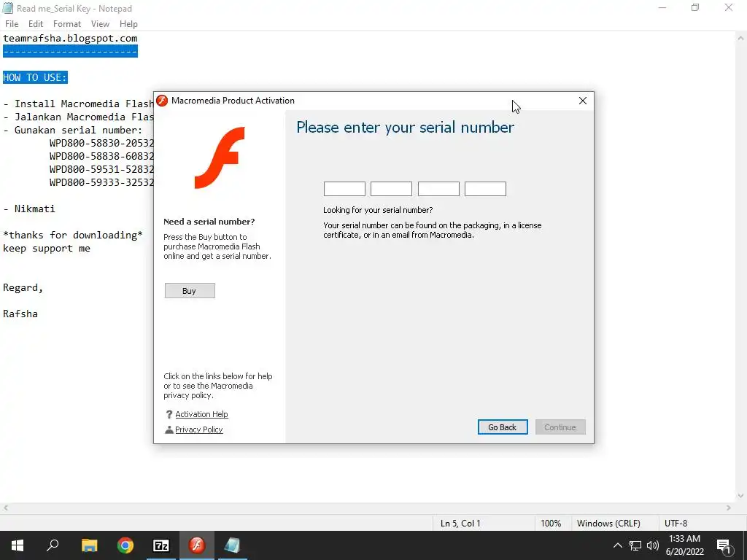The width and height of the screenshot is (747, 560).
Task: Click 'Need a serial number?' heading
Action: (x=209, y=222)
